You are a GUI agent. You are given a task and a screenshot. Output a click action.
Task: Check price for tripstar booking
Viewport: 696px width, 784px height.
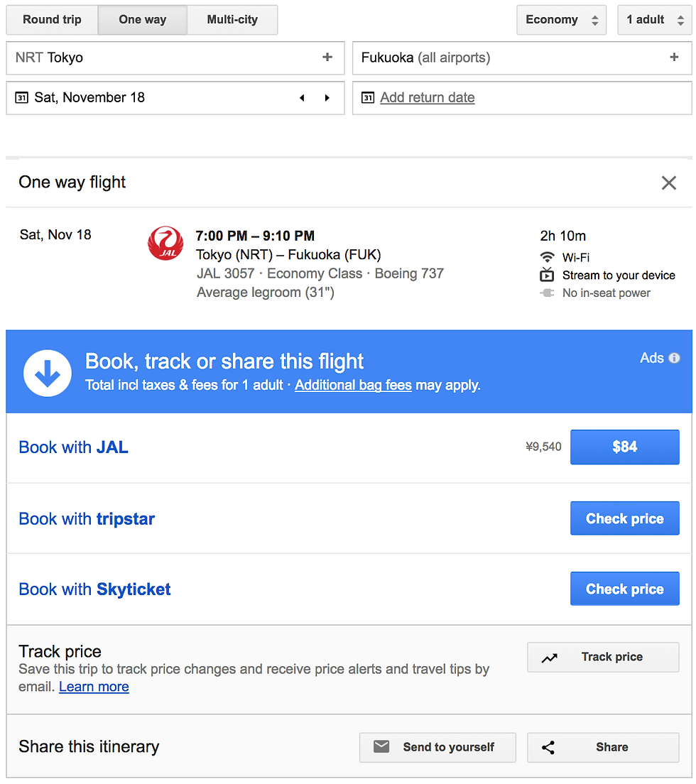pyautogui.click(x=624, y=518)
